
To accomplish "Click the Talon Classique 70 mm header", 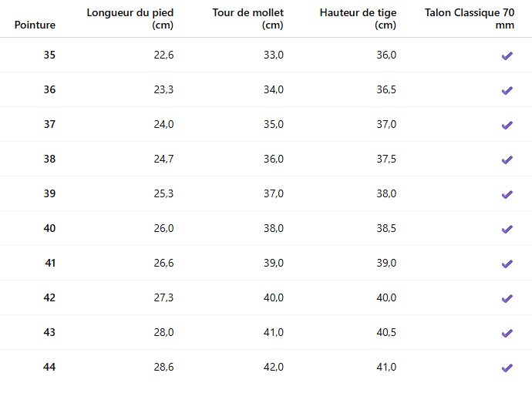I will [469, 18].
